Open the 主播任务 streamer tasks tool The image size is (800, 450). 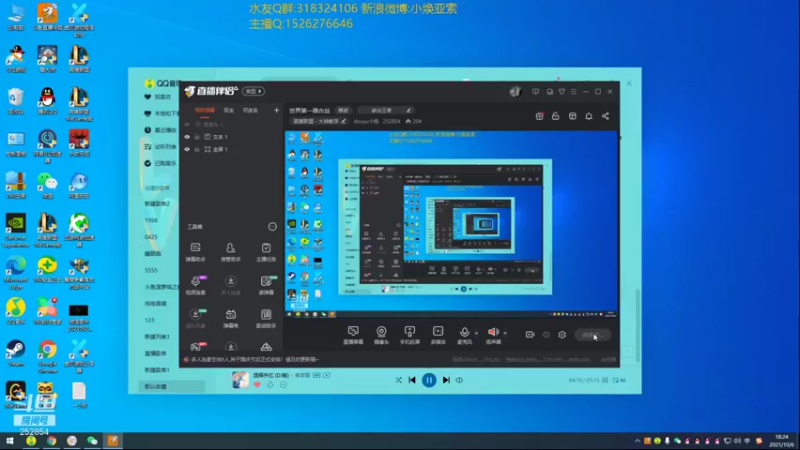click(x=266, y=252)
